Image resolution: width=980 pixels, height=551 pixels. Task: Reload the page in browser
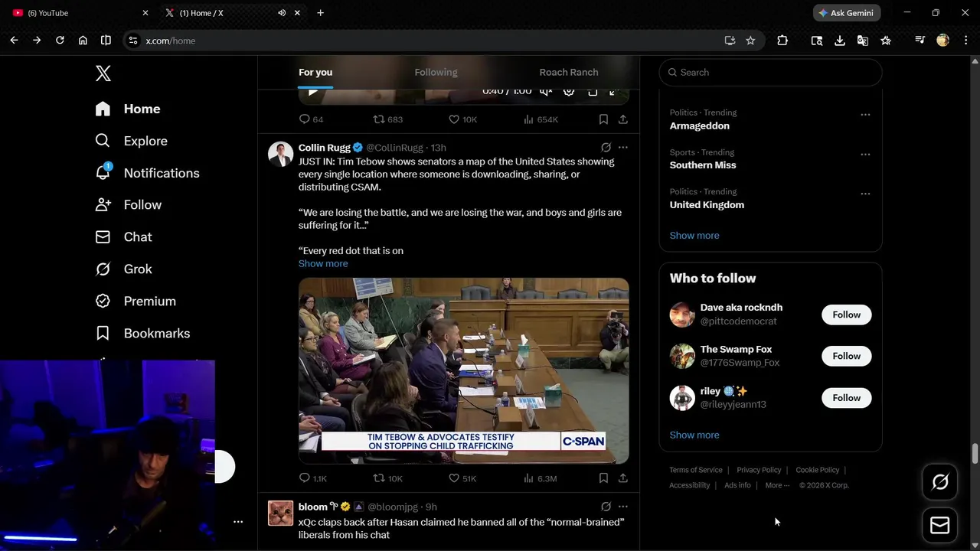[x=60, y=41]
